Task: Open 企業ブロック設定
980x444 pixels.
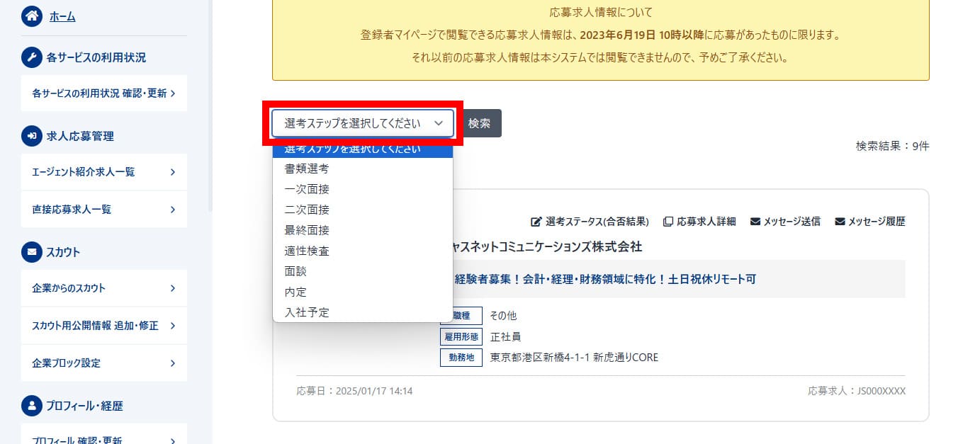Action: point(104,363)
